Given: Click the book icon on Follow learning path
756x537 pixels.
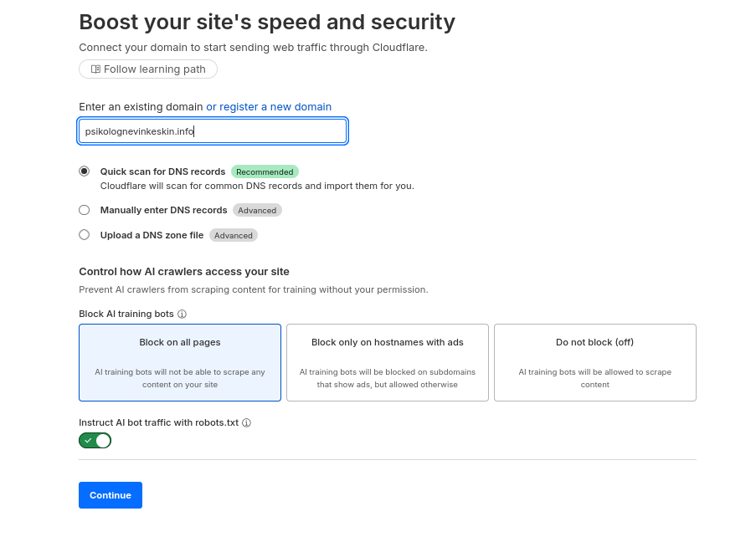Looking at the screenshot, I should [95, 69].
